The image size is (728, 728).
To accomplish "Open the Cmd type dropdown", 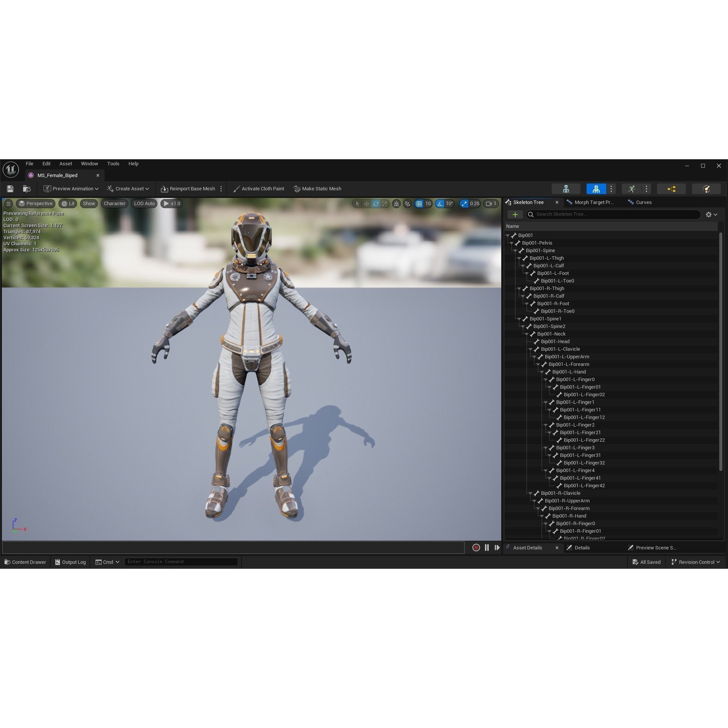I will pyautogui.click(x=107, y=562).
